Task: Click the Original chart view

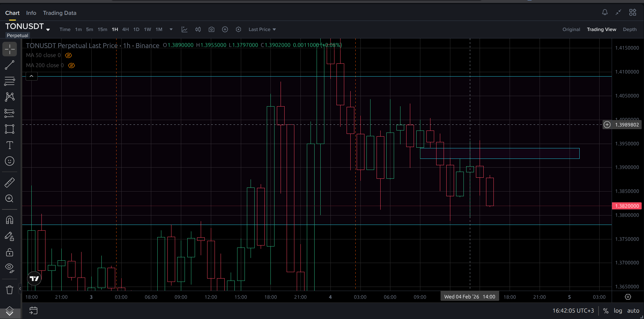Action: [x=571, y=29]
